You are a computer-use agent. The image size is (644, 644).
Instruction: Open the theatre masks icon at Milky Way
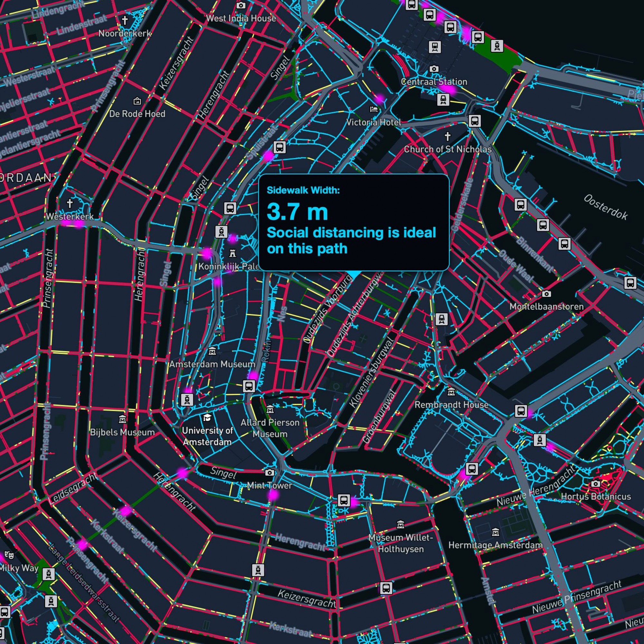click(x=9, y=555)
